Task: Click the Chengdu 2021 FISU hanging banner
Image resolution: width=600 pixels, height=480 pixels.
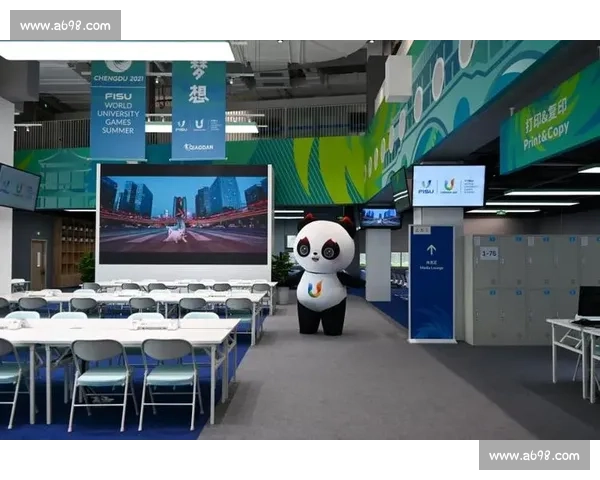Action: 118,110
